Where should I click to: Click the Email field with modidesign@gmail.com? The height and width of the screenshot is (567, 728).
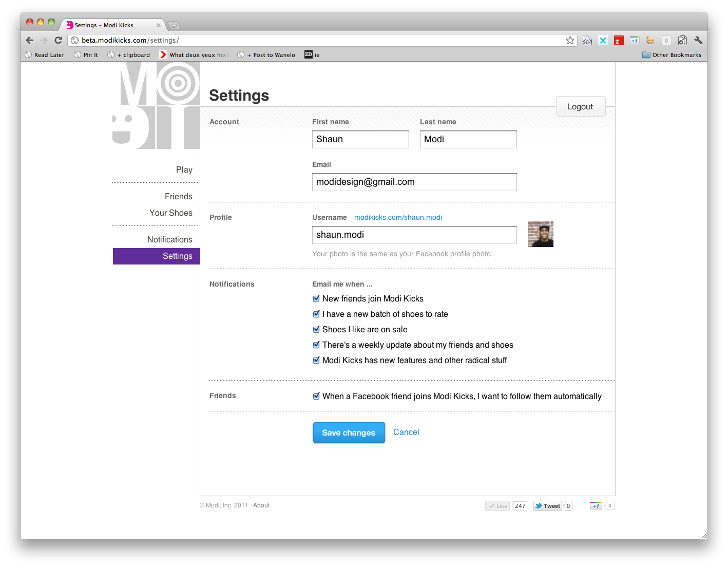(x=414, y=182)
